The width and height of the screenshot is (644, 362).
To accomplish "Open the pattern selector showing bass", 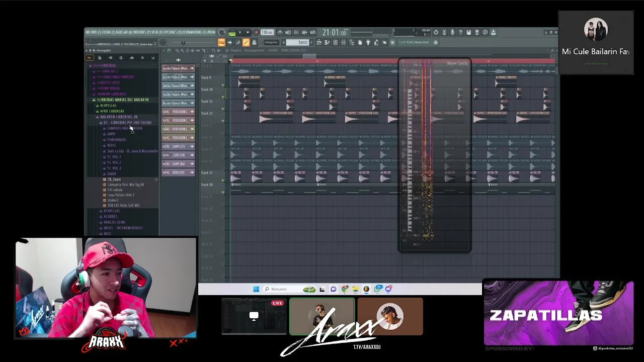I will [297, 42].
